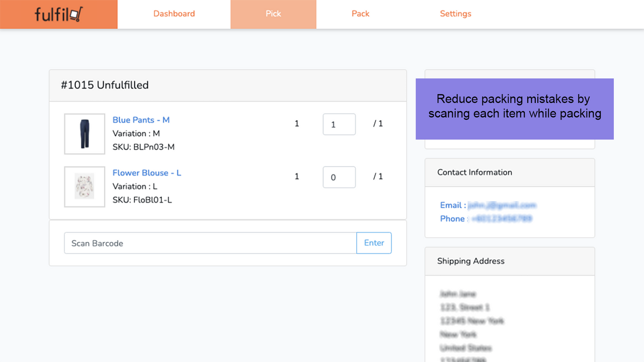Click the Shipping Address heading
Image resolution: width=644 pixels, height=362 pixels.
[470, 261]
